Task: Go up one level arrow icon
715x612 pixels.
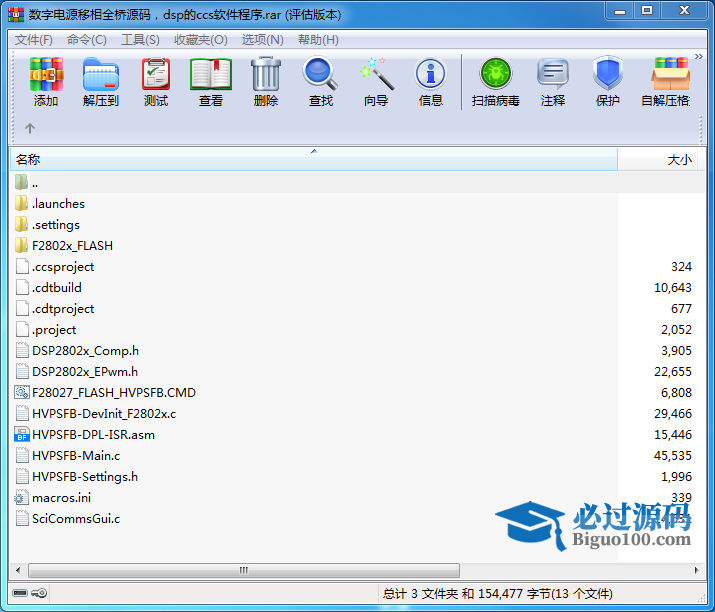Action: pyautogui.click(x=30, y=129)
